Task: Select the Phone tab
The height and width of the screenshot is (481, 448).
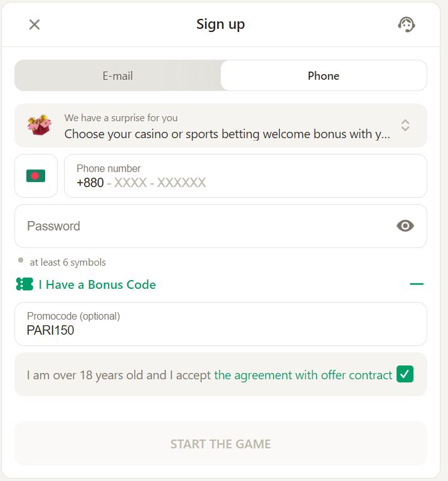Action: click(324, 75)
